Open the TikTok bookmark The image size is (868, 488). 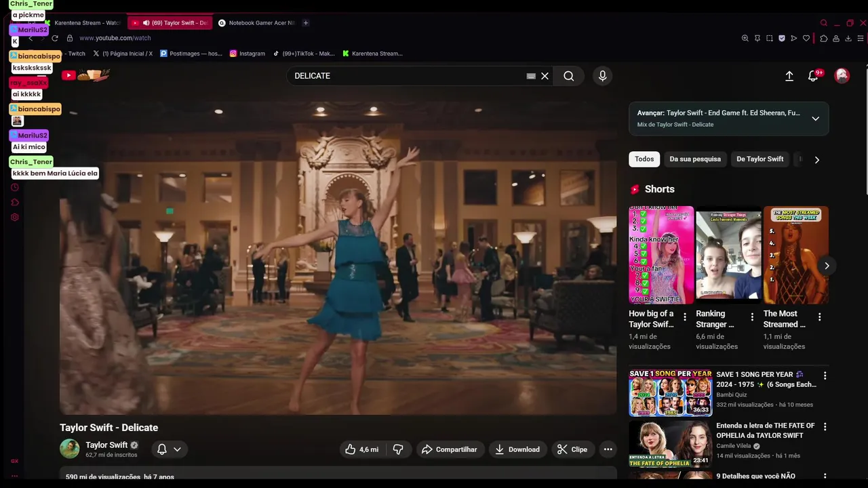304,54
